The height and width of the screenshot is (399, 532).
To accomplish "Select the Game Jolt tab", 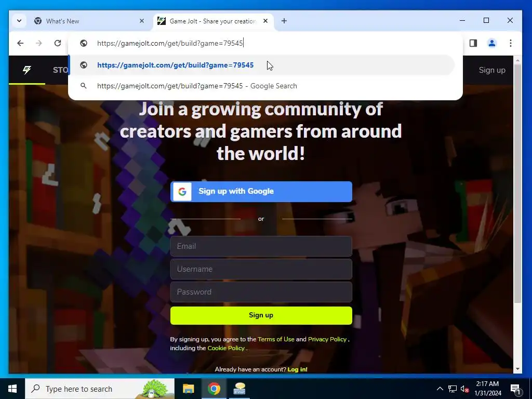I will (213, 21).
